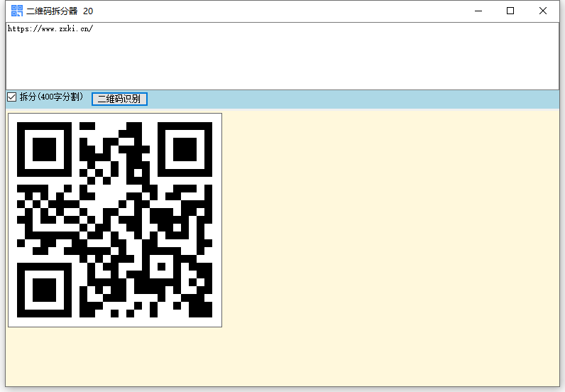The width and height of the screenshot is (565, 392).
Task: Click the small alignment square in QR code
Action: click(161, 267)
